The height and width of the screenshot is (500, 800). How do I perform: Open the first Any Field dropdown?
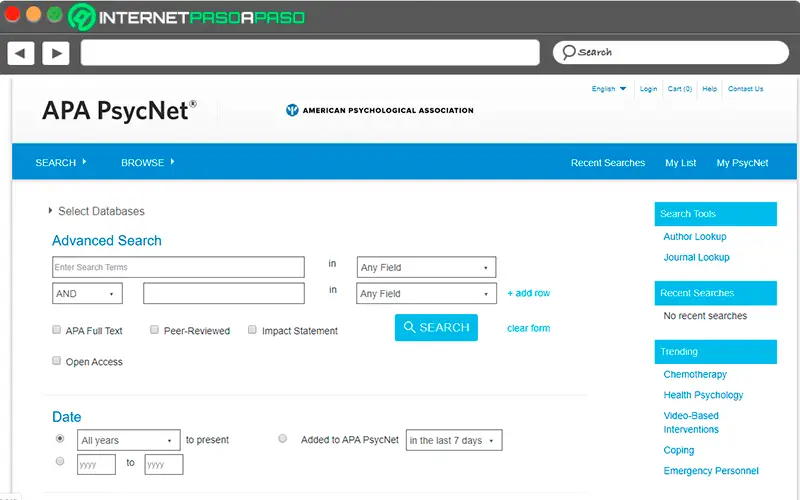(x=427, y=267)
